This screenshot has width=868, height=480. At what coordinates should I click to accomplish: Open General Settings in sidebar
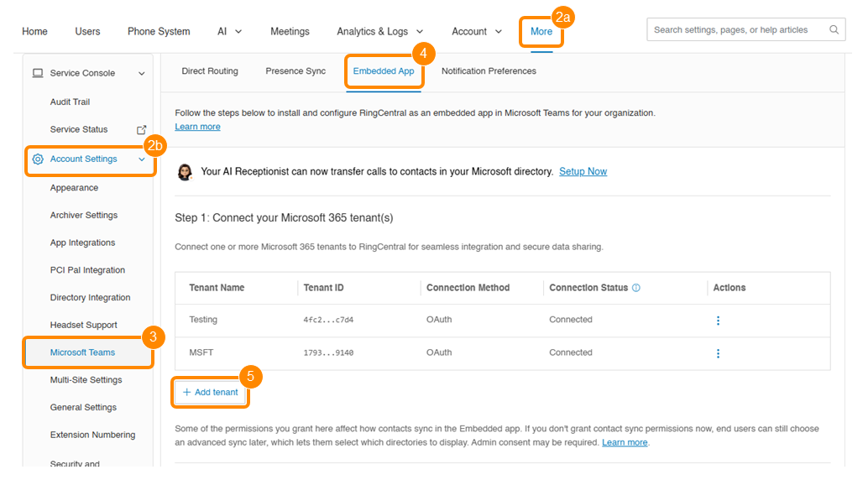pyautogui.click(x=83, y=408)
